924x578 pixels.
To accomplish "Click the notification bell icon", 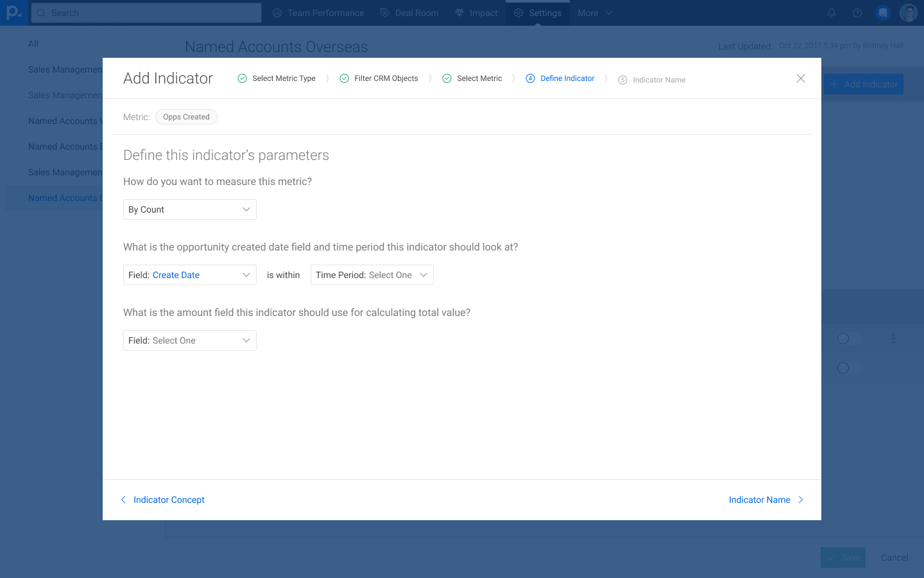I will (x=831, y=13).
